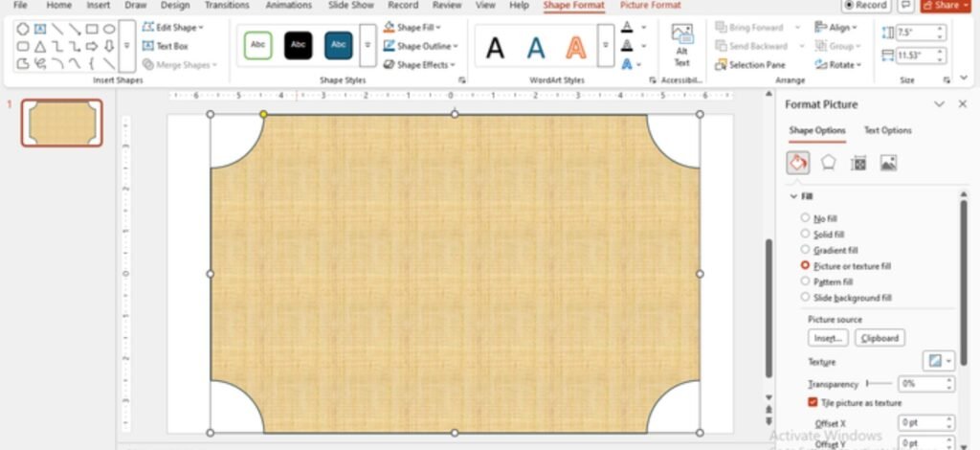Switch to Text Options tab
This screenshot has width=980, height=450.
coord(887,130)
